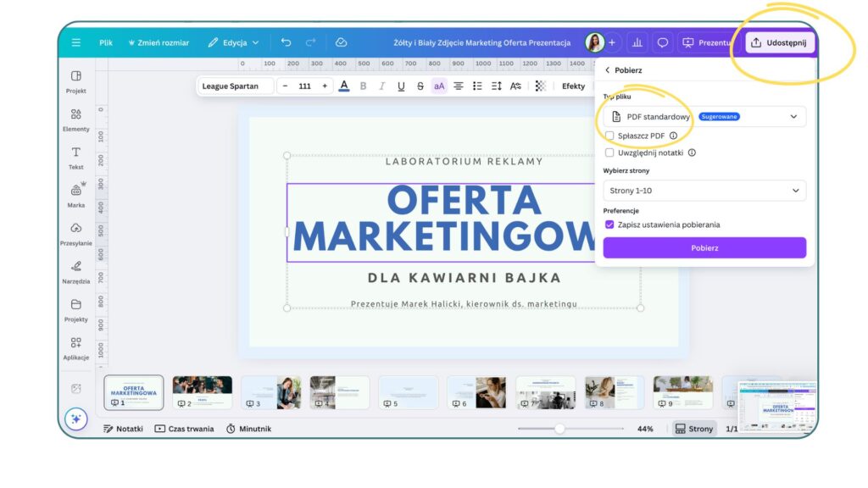Open the text alignment option

click(458, 86)
